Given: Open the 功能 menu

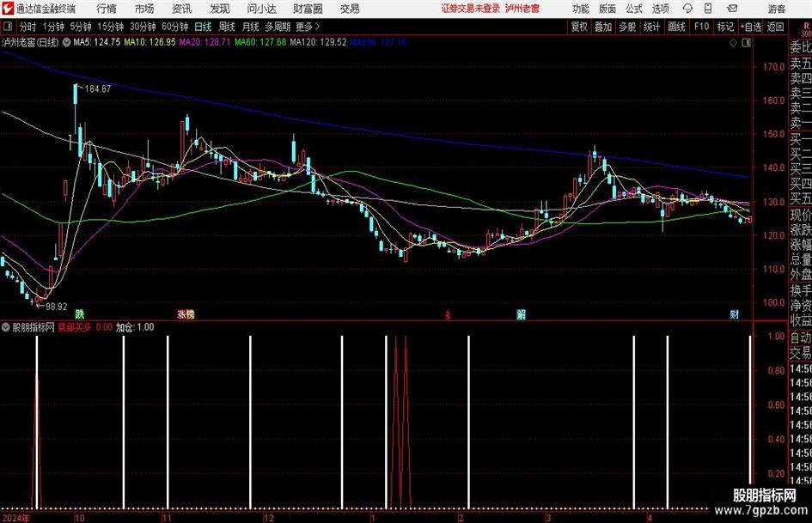Looking at the screenshot, I should [x=581, y=9].
